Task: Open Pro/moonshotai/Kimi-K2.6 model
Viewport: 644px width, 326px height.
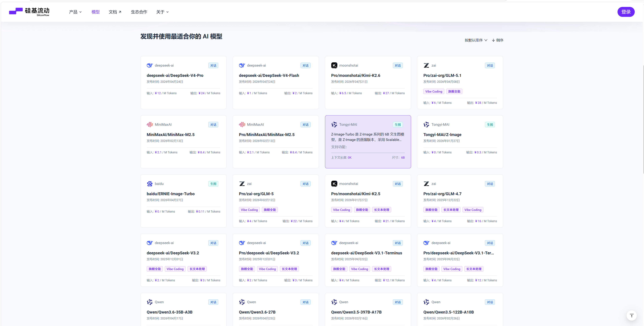Action: (356, 76)
